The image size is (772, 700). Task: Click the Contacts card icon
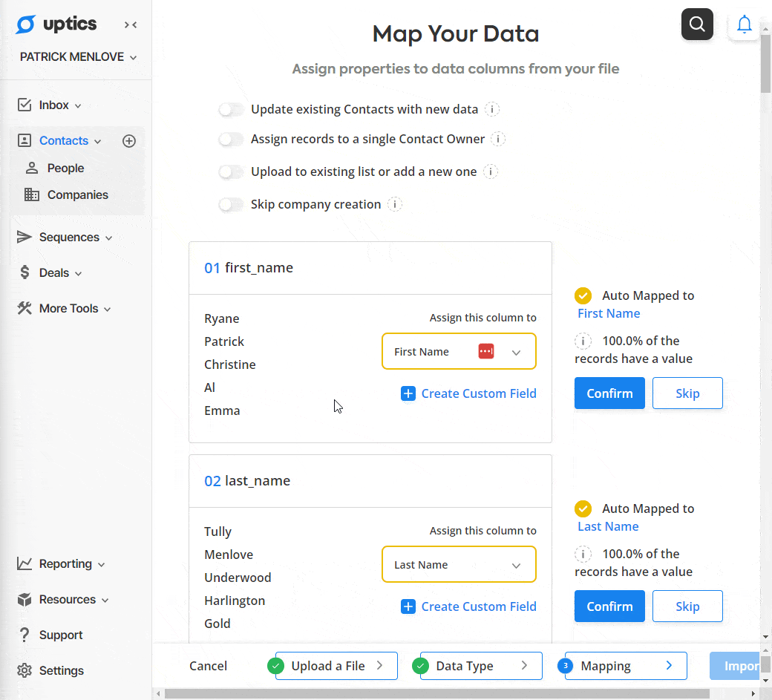24,140
